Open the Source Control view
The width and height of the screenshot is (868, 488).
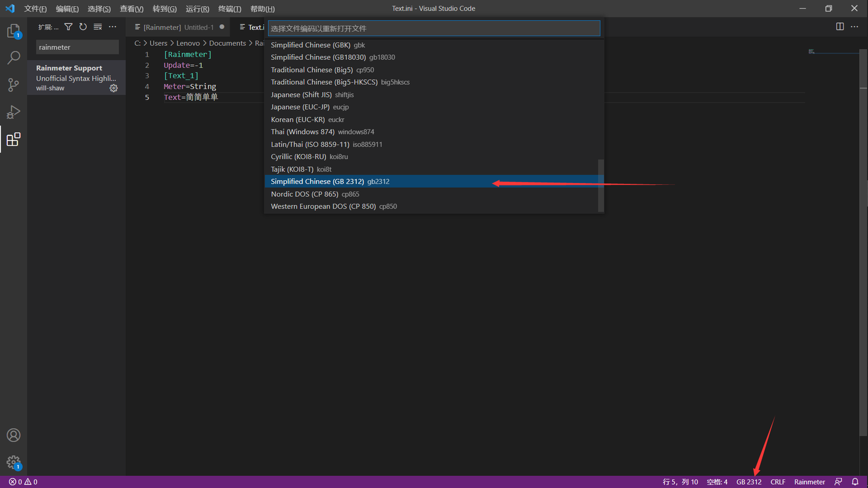(x=13, y=85)
